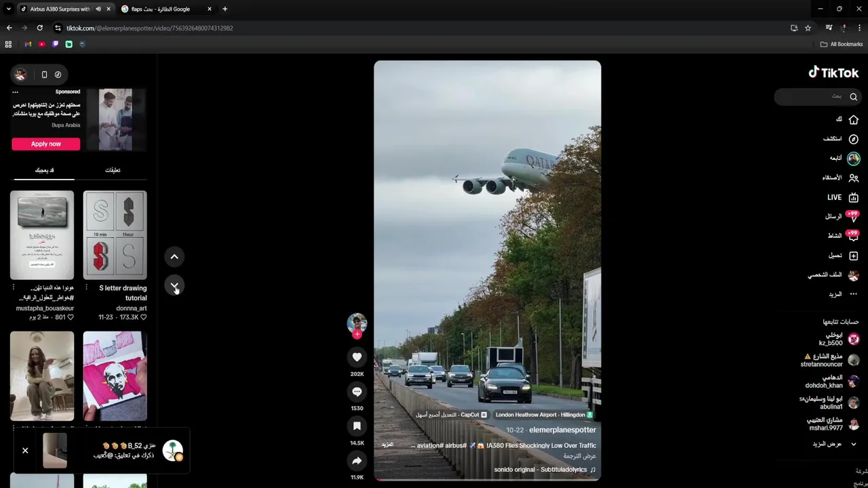Open the YouTube bookmark in bookmarks bar
This screenshot has height=488, width=868.
coord(41,44)
